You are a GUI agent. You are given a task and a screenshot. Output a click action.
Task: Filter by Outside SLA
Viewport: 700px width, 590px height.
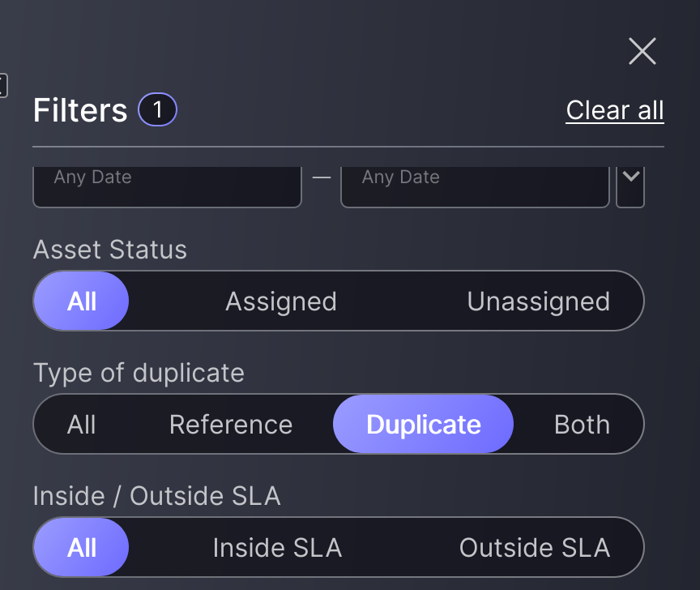(534, 548)
